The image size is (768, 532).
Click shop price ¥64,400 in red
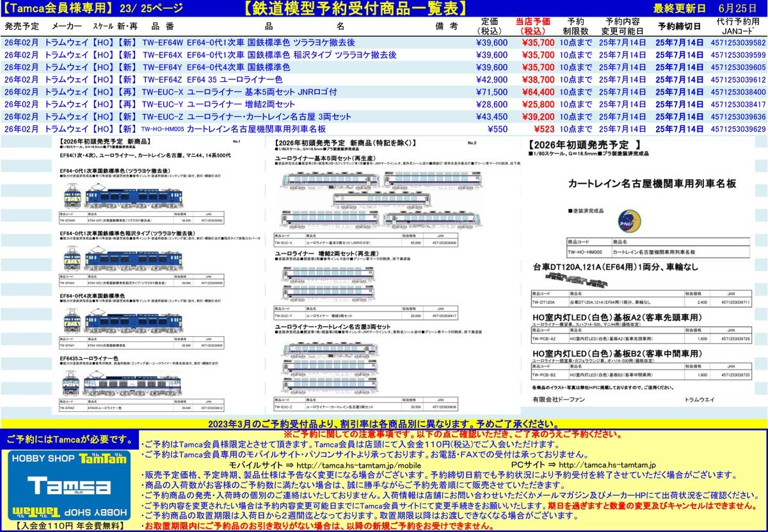(x=538, y=92)
